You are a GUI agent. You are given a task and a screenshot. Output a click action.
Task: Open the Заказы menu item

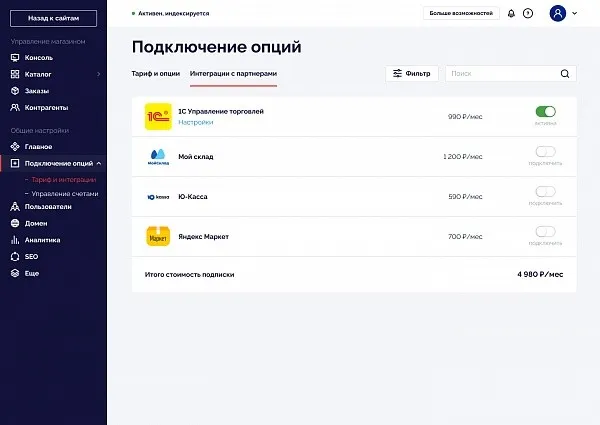point(54,91)
